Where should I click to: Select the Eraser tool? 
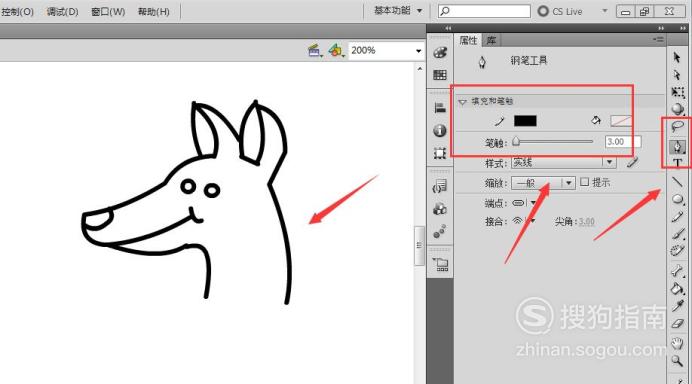pyautogui.click(x=677, y=324)
